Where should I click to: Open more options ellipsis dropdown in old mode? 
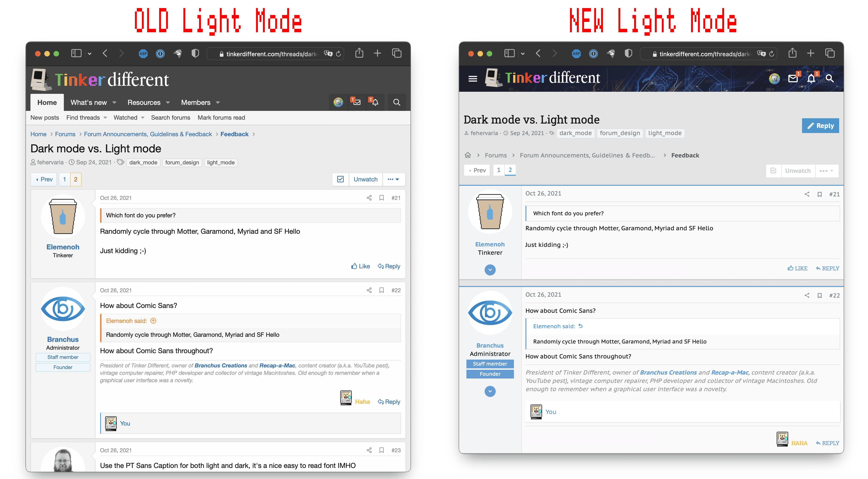coord(394,179)
